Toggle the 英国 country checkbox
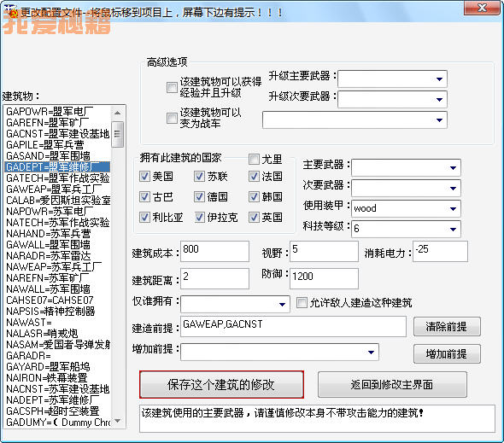This screenshot has height=443, width=504. [254, 217]
